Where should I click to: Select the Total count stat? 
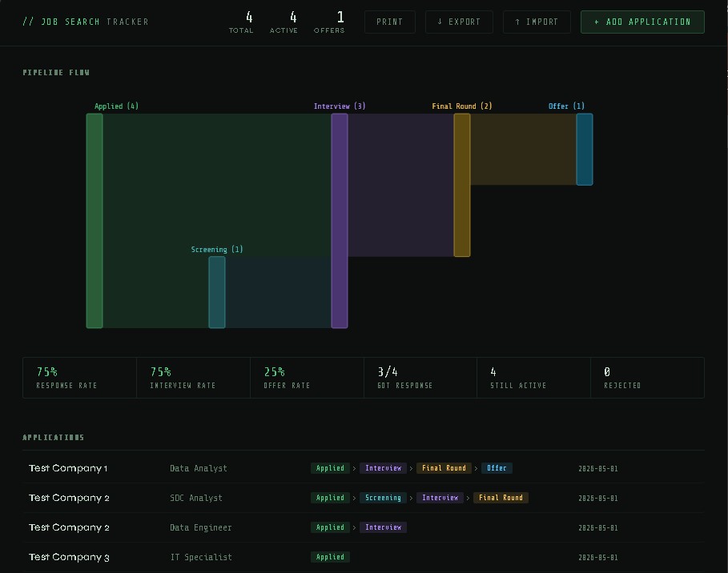point(241,22)
